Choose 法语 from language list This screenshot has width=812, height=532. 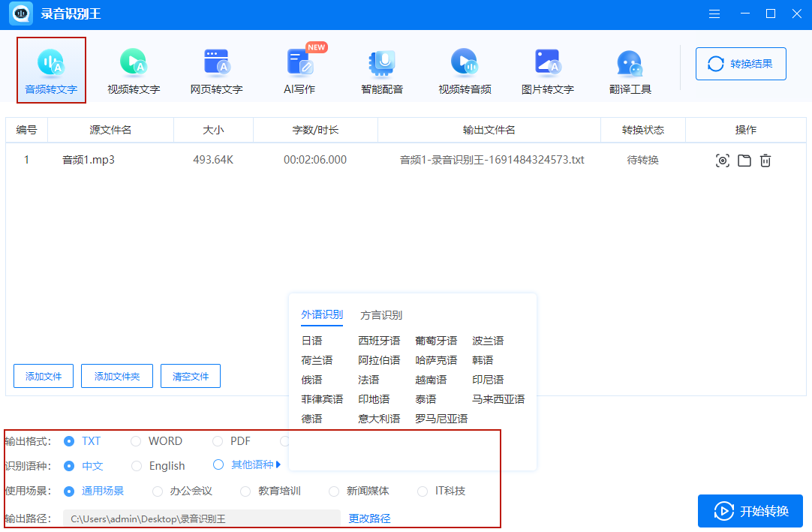click(x=368, y=380)
